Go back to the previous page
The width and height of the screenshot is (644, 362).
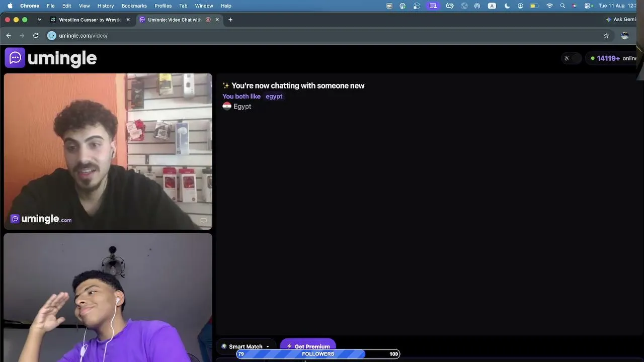(9, 36)
